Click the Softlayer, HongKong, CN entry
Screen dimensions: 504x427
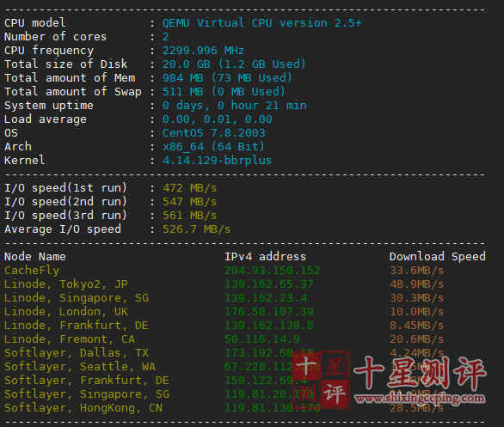(83, 408)
